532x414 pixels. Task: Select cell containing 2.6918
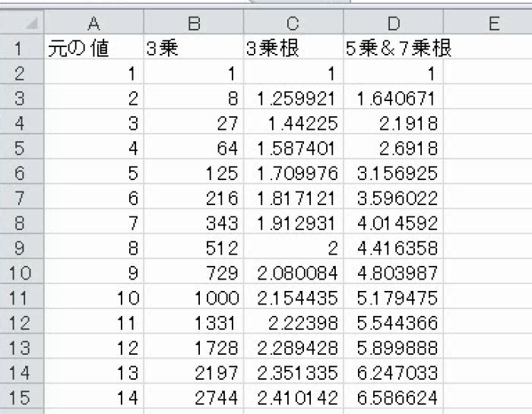click(393, 147)
